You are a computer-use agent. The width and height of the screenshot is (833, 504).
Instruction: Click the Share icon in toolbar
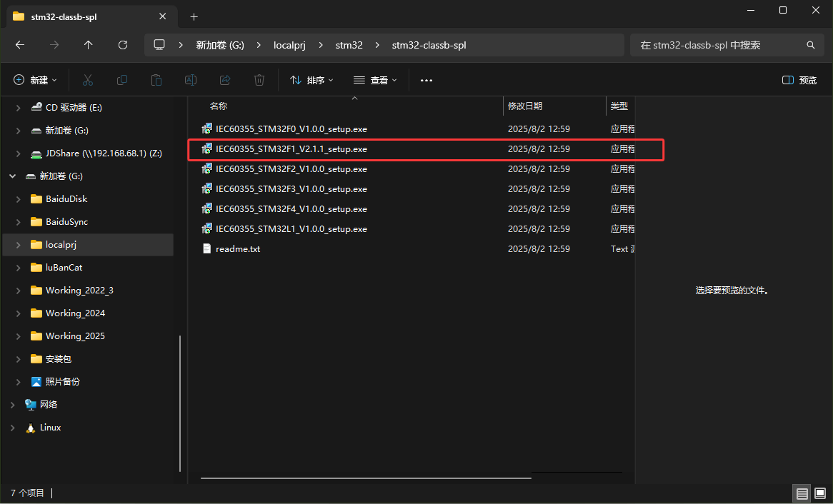point(225,80)
